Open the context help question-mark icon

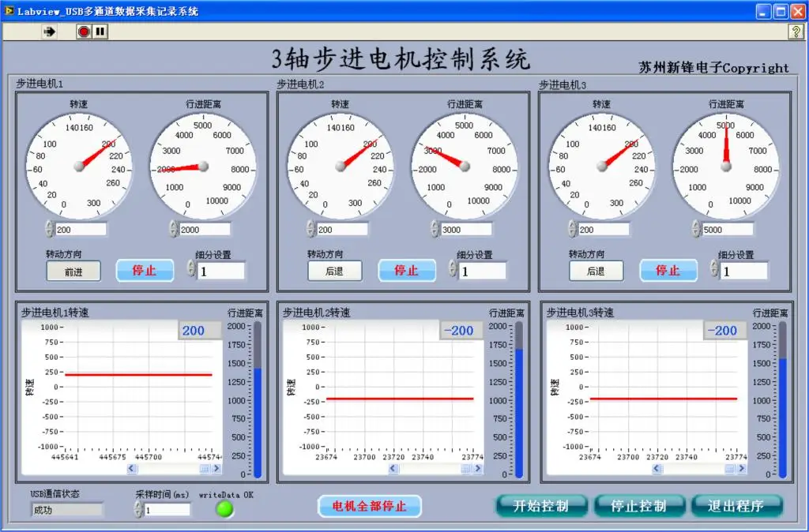[796, 32]
